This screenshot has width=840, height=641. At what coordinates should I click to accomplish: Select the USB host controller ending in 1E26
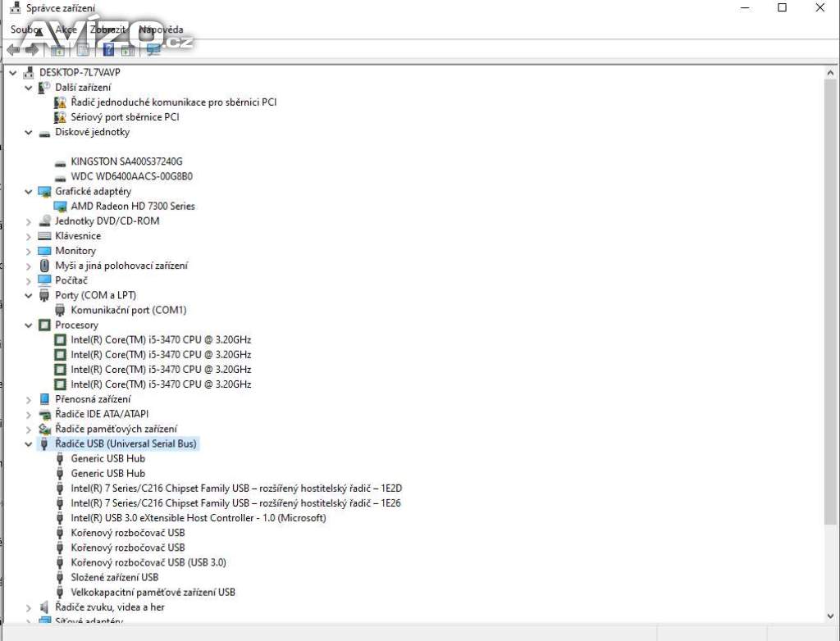tap(235, 503)
